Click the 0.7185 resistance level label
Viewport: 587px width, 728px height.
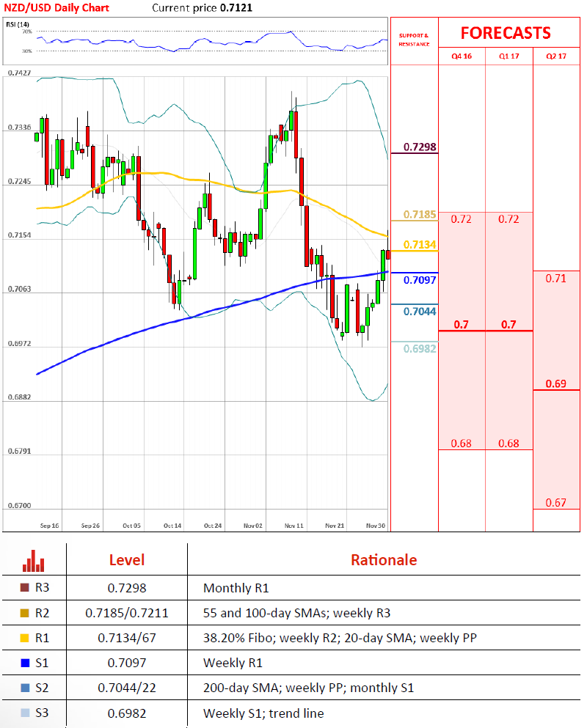coord(420,215)
